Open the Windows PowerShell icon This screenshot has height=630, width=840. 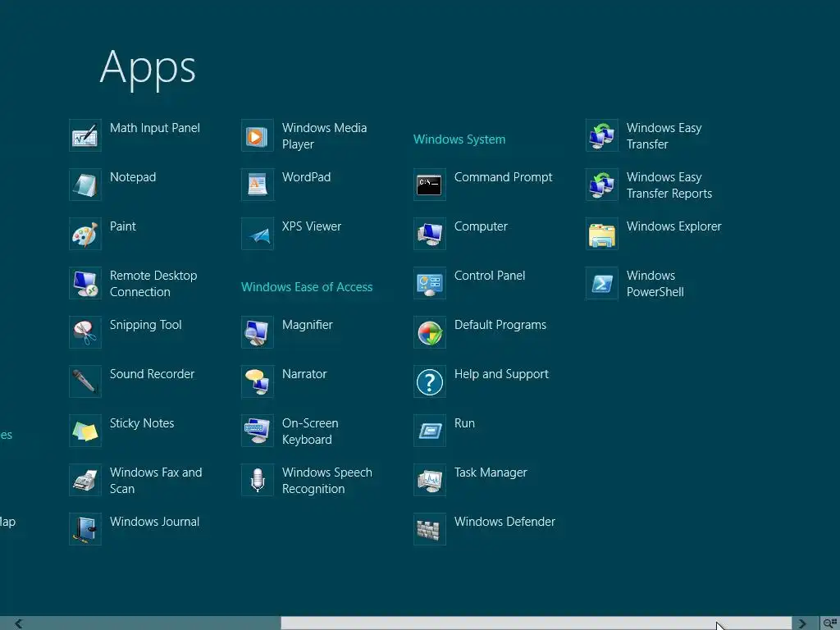(x=602, y=283)
